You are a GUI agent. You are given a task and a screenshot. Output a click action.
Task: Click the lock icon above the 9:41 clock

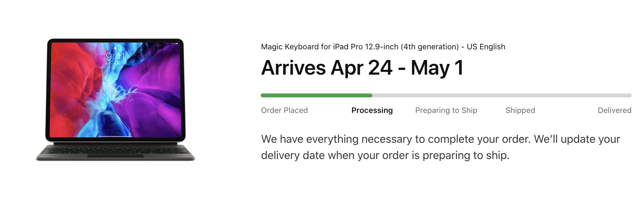pyautogui.click(x=115, y=48)
